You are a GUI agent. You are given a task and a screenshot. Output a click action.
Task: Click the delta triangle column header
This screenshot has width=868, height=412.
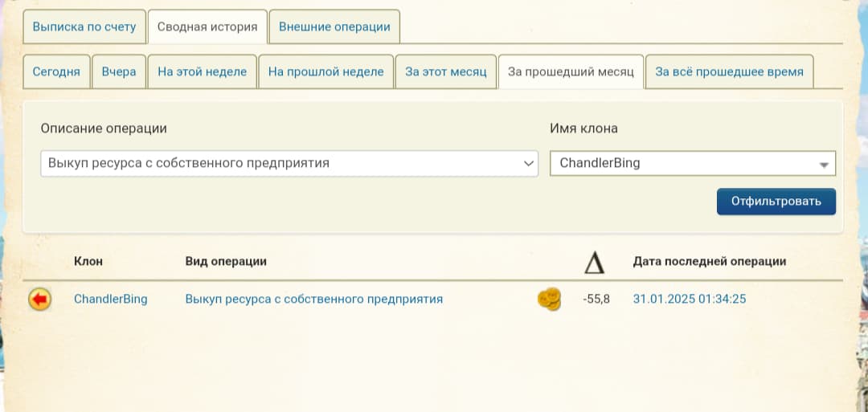pos(593,262)
